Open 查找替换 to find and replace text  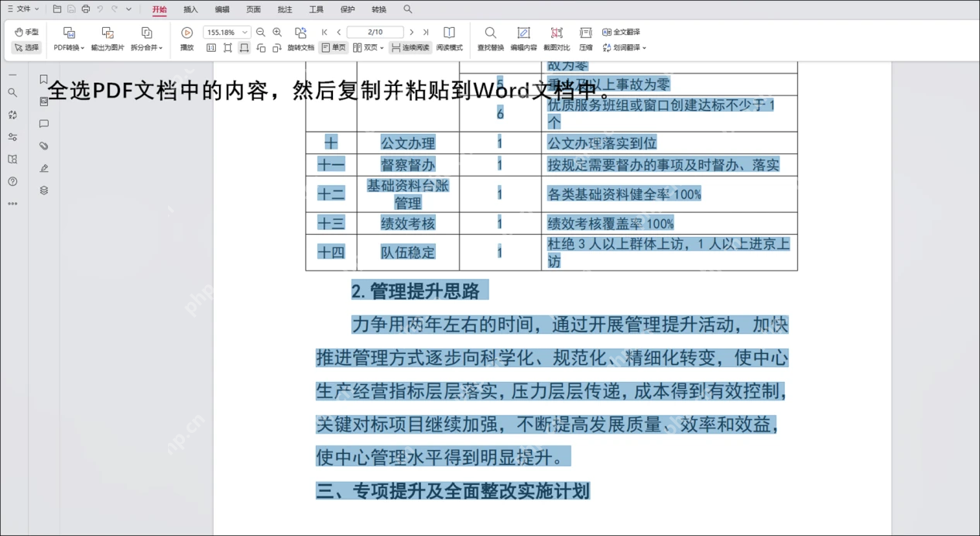tap(490, 37)
